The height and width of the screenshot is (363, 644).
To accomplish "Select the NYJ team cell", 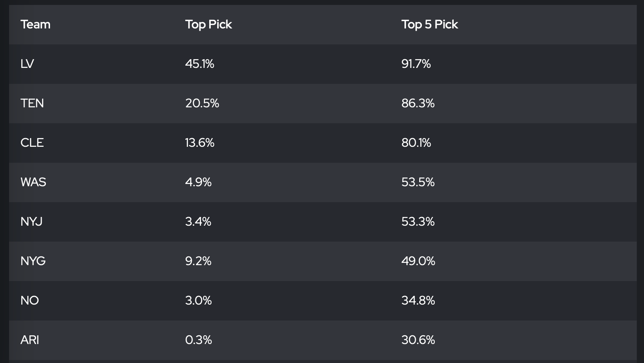I will [31, 222].
